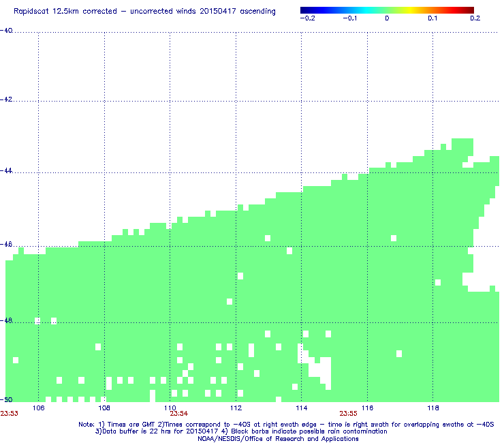Click the color bar label '0.1'
The height and width of the screenshot is (443, 504).
(432, 18)
